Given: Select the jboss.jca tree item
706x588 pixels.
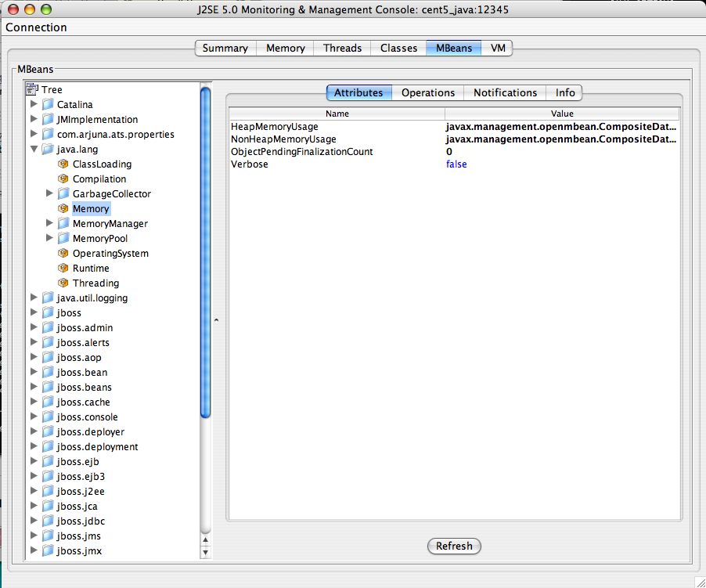Looking at the screenshot, I should (x=77, y=506).
